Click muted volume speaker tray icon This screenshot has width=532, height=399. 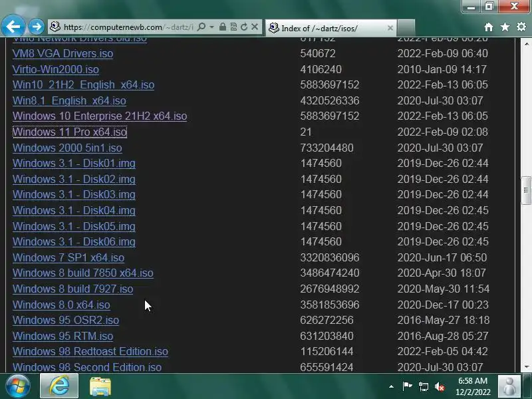pyautogui.click(x=440, y=386)
